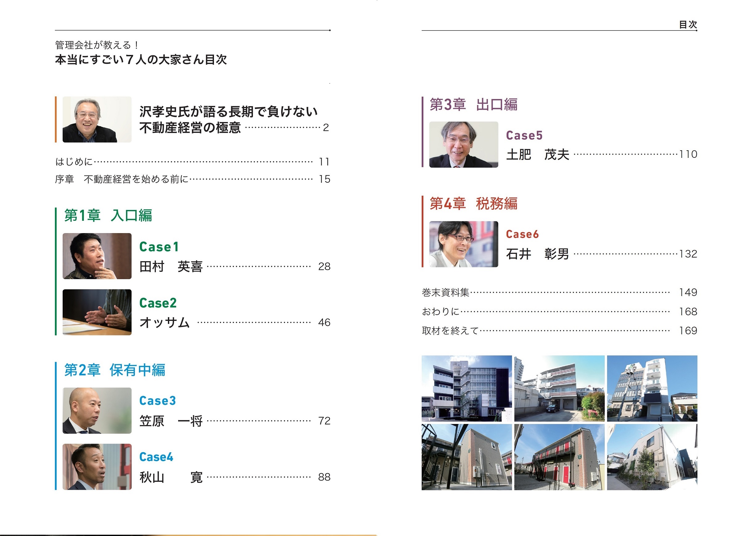Click the red-striped apartment building photo
This screenshot has width=756, height=536.
[x=559, y=388]
